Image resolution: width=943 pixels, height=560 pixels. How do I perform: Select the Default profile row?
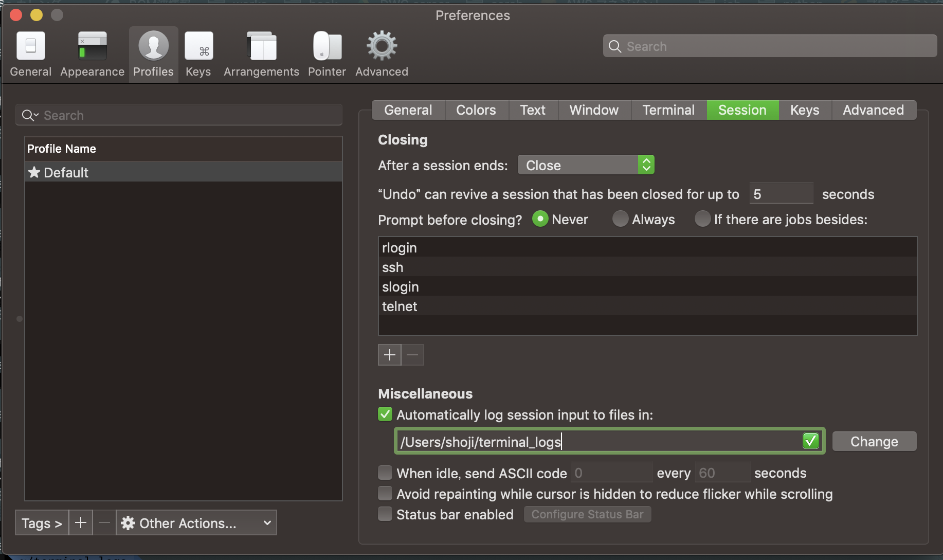tap(184, 172)
